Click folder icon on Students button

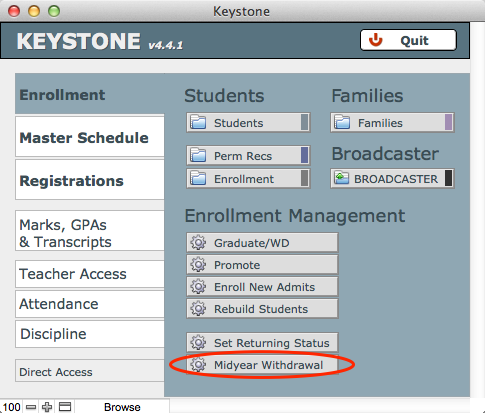(x=198, y=123)
